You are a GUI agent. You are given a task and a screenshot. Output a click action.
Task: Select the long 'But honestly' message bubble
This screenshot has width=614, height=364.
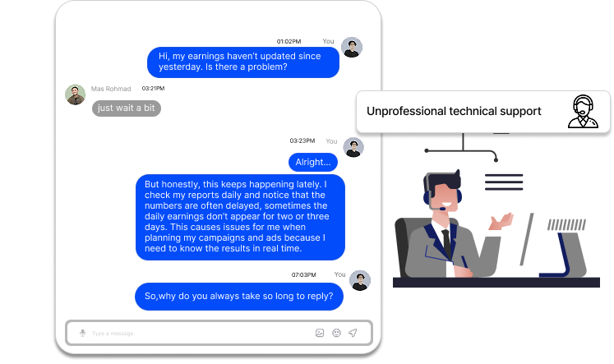click(x=240, y=217)
